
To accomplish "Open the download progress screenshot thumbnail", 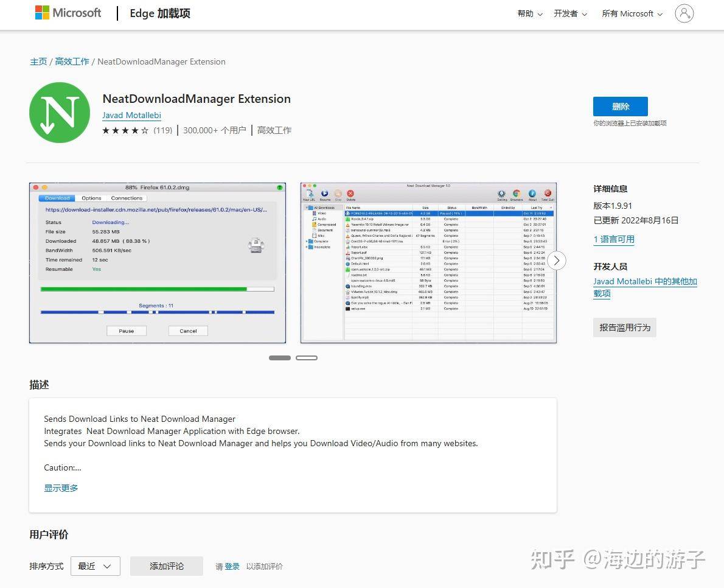I will 158,263.
